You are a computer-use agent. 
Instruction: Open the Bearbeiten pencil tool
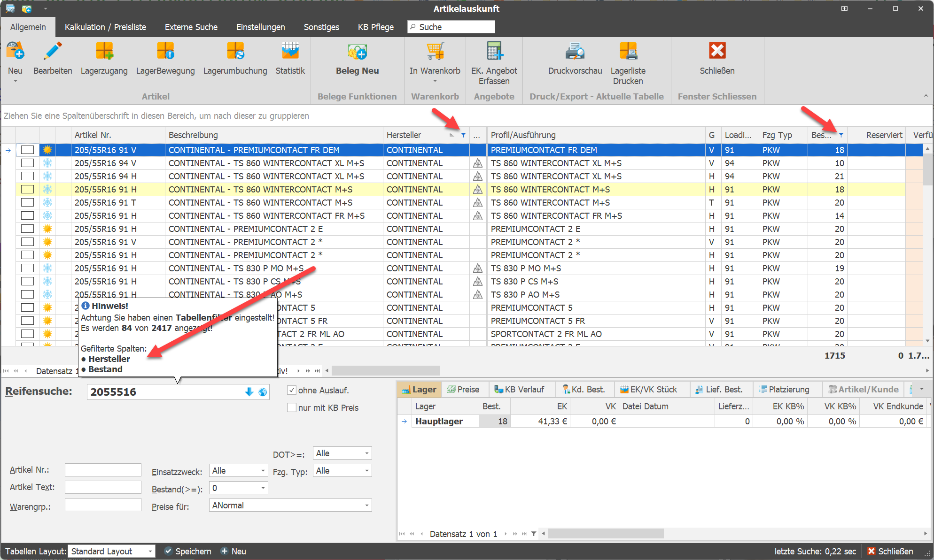pos(53,51)
